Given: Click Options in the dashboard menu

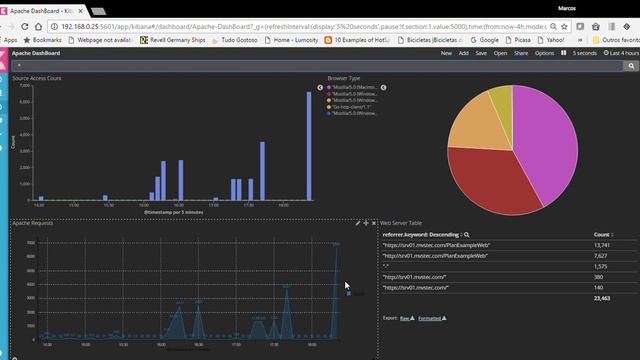Looking at the screenshot, I should tap(544, 53).
